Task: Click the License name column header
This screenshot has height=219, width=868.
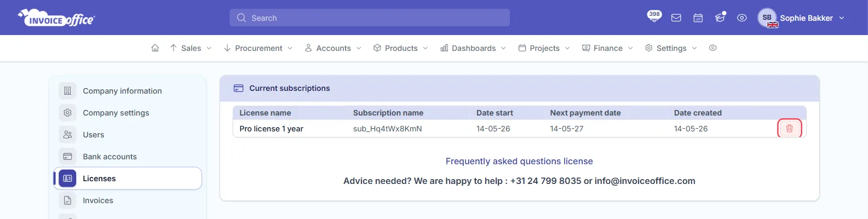Action: click(265, 113)
